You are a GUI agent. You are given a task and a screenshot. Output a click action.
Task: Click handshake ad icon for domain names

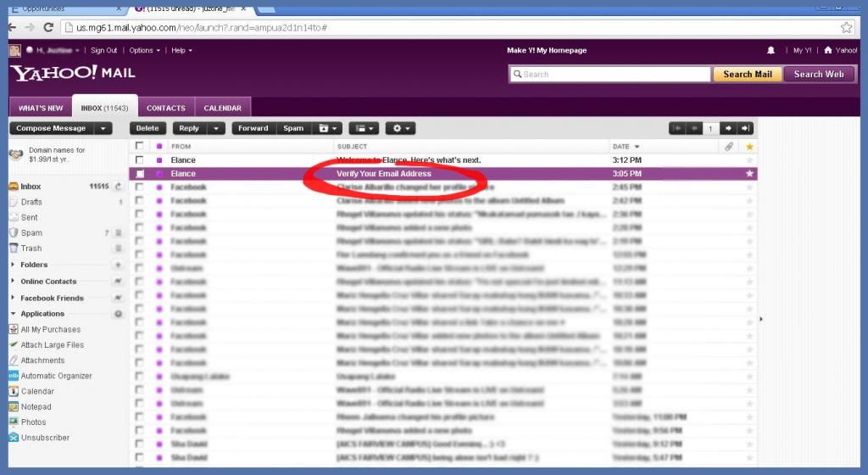[16, 154]
